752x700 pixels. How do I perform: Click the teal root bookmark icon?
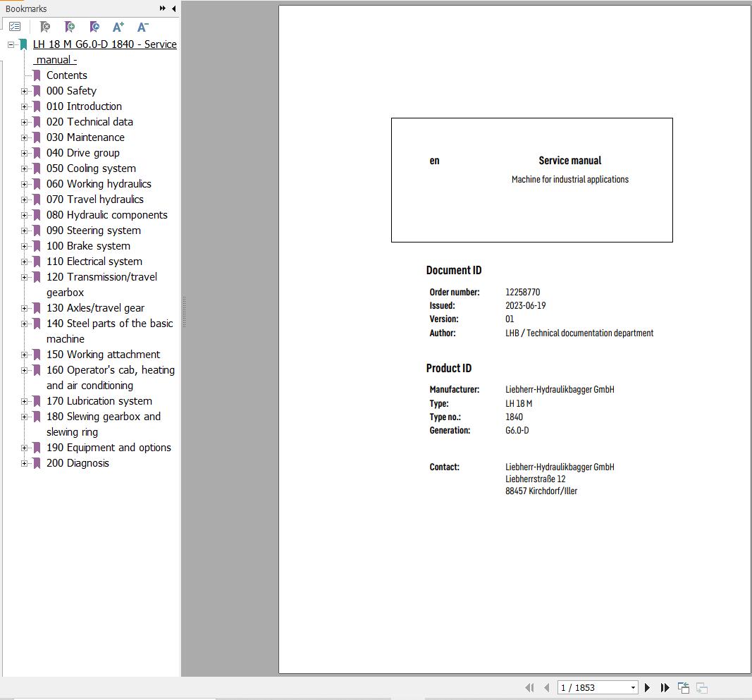(23, 44)
